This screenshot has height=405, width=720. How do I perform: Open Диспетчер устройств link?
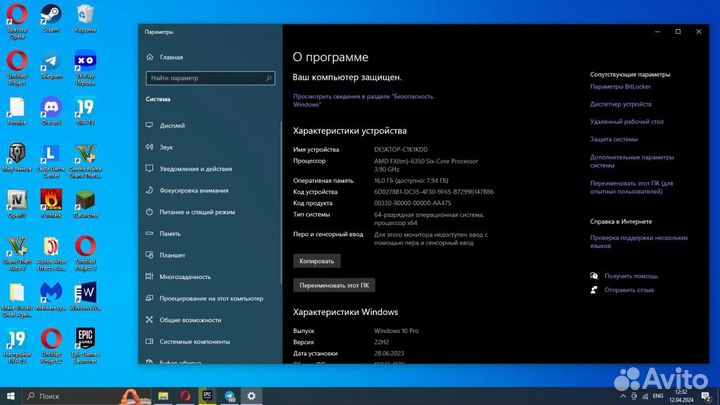pos(620,104)
